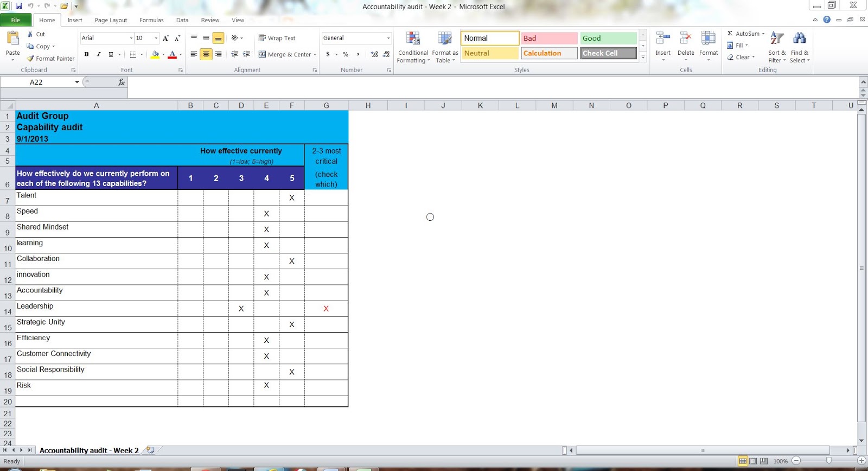Open Find & Select binoculars
The width and height of the screenshot is (868, 471).
click(x=800, y=47)
